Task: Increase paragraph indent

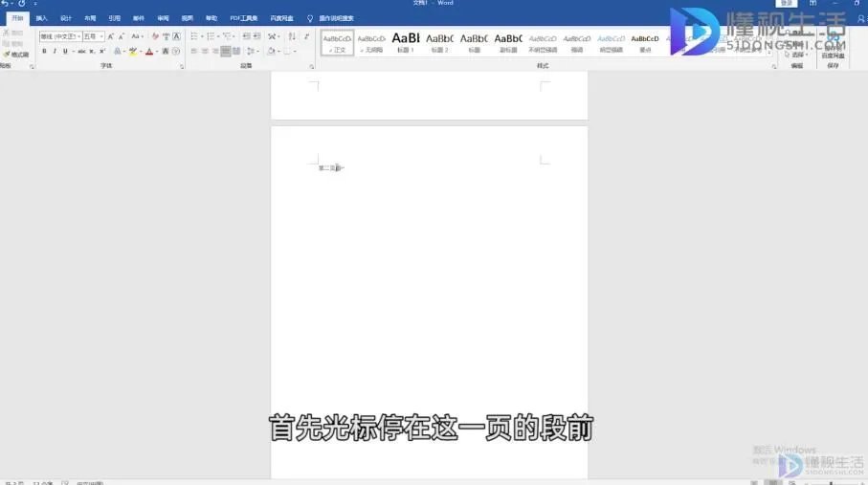Action: point(256,36)
